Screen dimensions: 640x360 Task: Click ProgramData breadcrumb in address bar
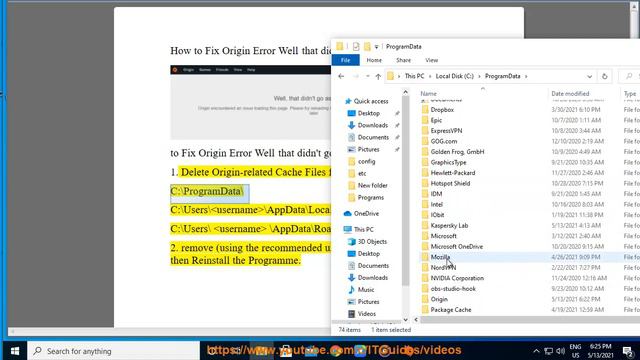pyautogui.click(x=502, y=76)
